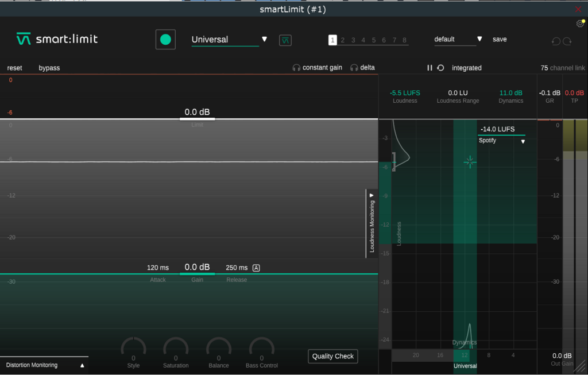588x375 pixels.
Task: Click the -5.5 LUFS Loudness reading
Action: click(x=405, y=92)
